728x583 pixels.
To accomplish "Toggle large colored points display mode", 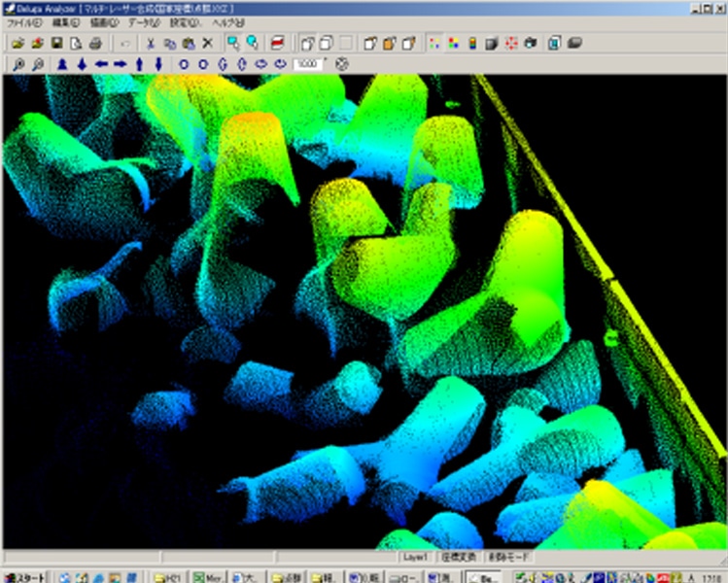I will pos(454,44).
